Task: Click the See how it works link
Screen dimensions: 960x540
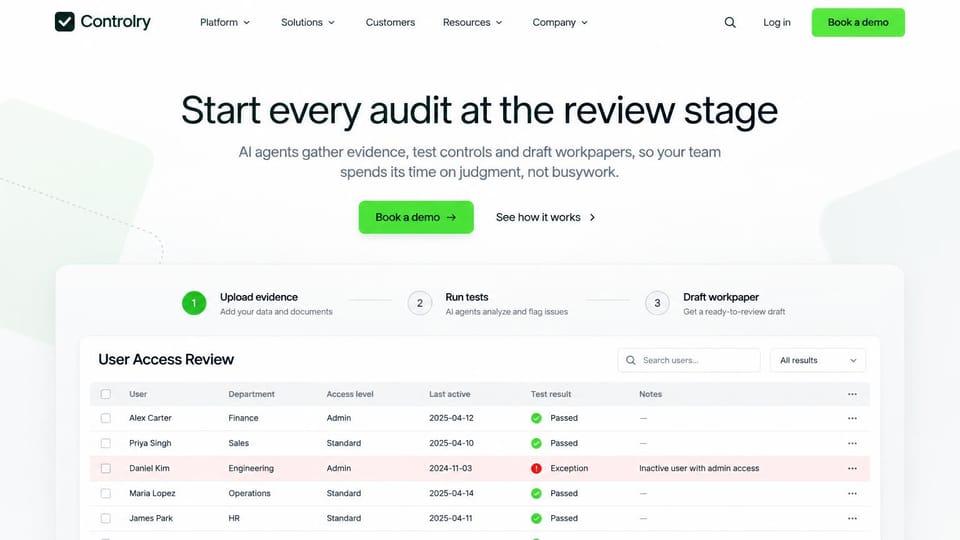Action: point(545,217)
